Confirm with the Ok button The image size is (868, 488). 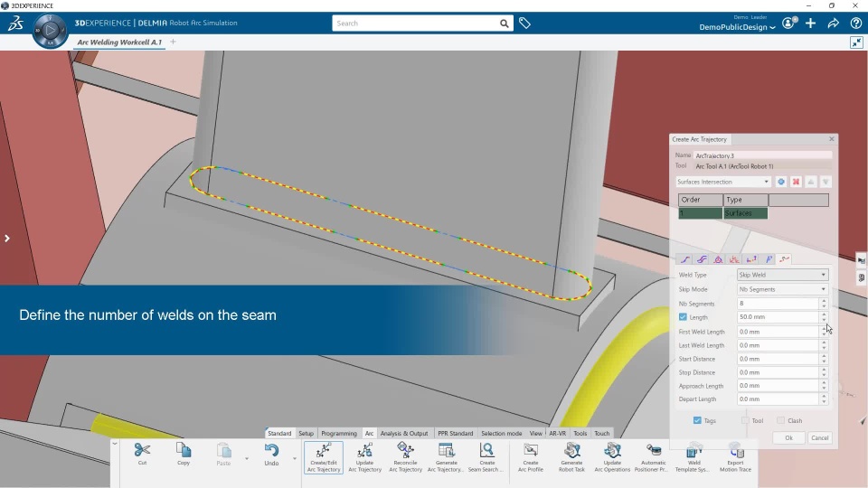pos(788,437)
